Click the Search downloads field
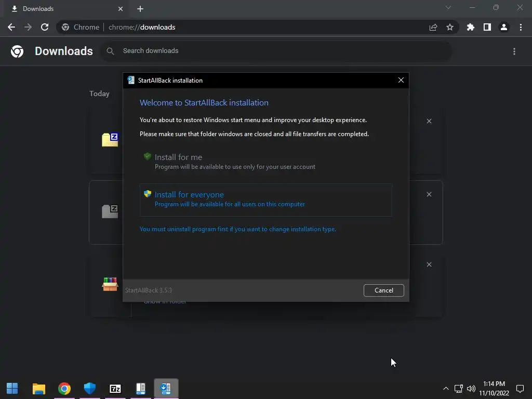Viewport: 532px width, 399px height. [x=276, y=51]
